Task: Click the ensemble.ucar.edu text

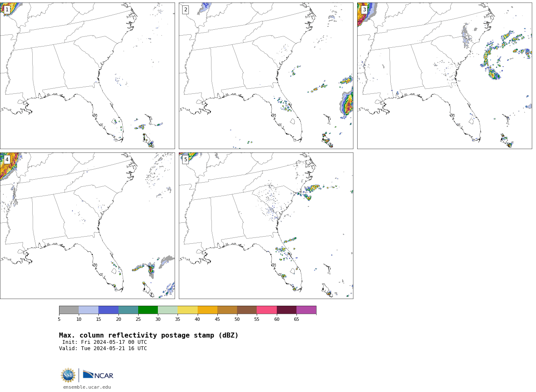Action: (87, 387)
